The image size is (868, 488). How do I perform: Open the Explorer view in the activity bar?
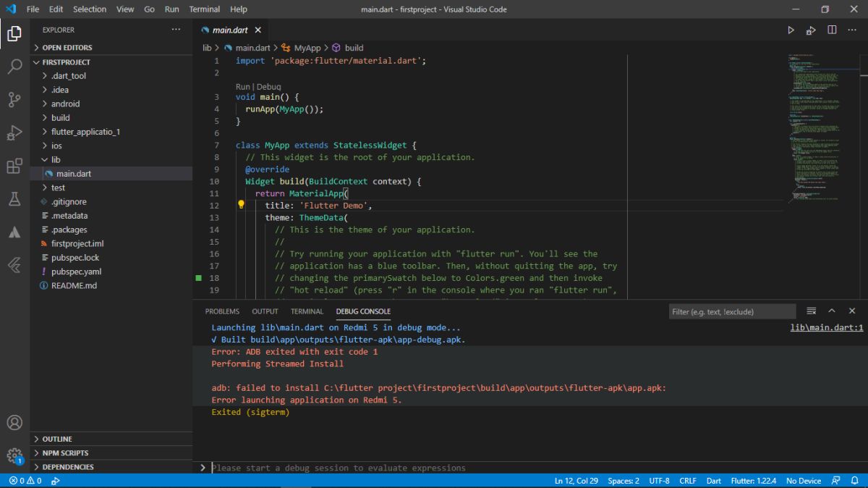[14, 33]
